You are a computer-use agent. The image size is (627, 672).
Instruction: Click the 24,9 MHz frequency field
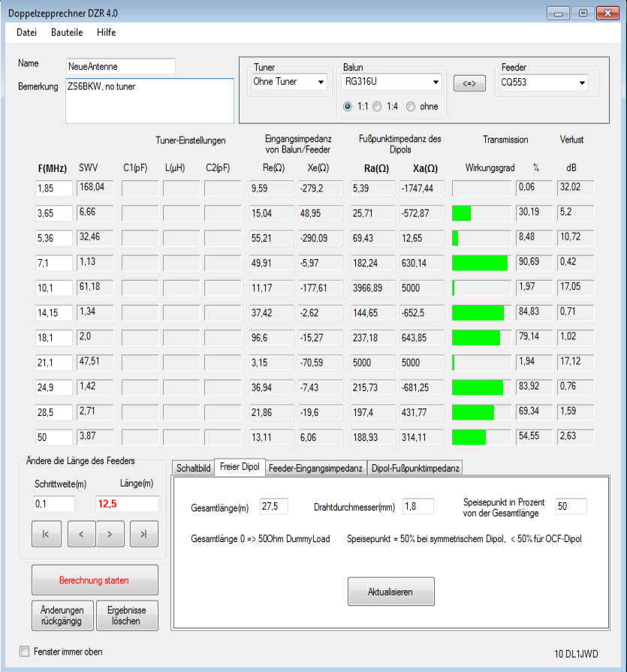(x=54, y=387)
